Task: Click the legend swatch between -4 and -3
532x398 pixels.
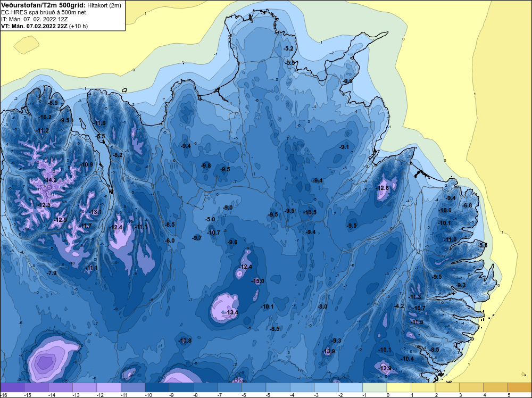Action: pos(302,387)
